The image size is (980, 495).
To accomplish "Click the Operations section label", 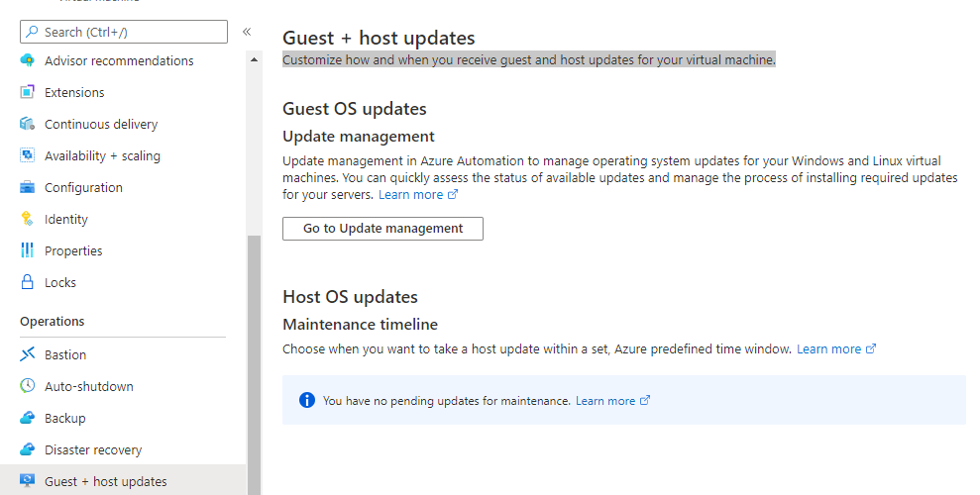I will click(52, 322).
